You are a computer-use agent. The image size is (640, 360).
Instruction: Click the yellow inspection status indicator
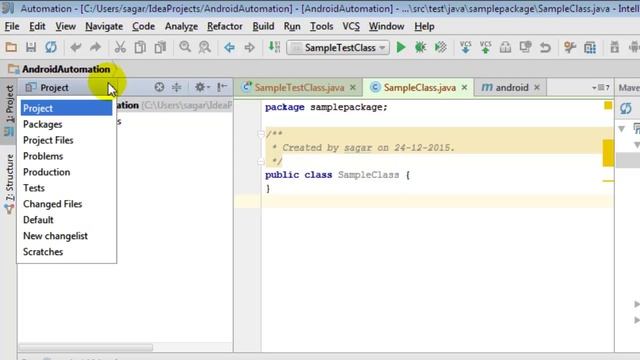[x=608, y=105]
